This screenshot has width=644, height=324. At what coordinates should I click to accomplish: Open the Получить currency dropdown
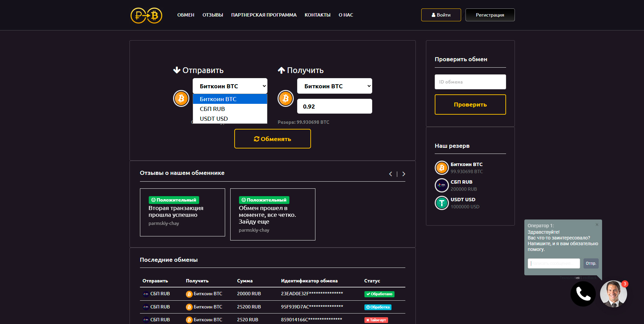point(335,86)
